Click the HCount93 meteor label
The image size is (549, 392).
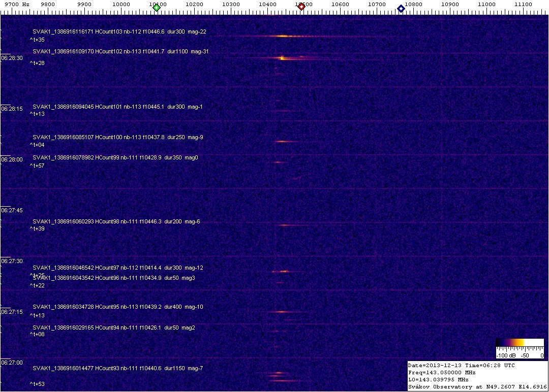pos(117,368)
